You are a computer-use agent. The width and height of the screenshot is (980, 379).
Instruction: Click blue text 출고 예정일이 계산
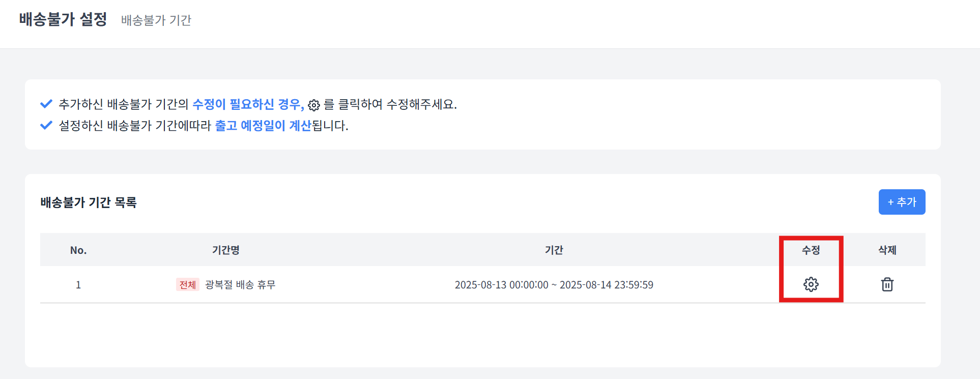tap(263, 126)
